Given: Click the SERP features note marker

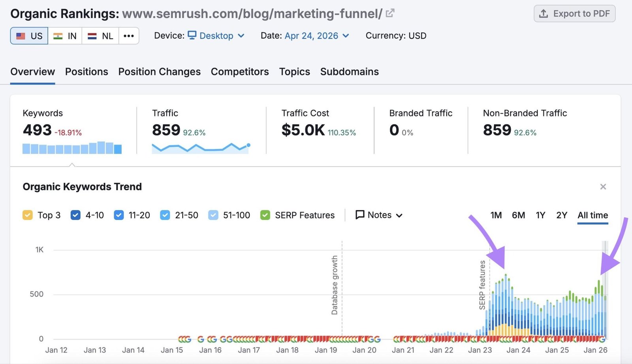Looking at the screenshot, I should [482, 285].
